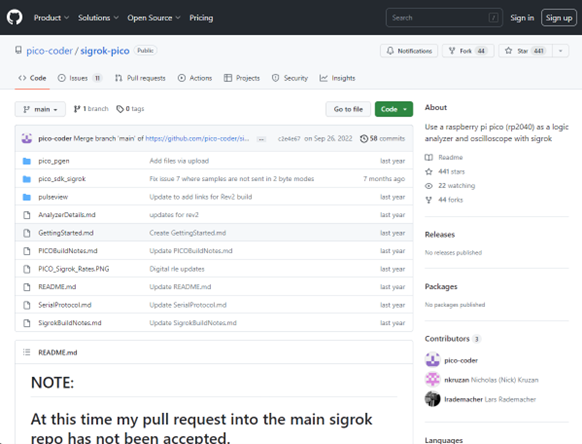Click the Go to file button
582x444 pixels.
coord(348,109)
